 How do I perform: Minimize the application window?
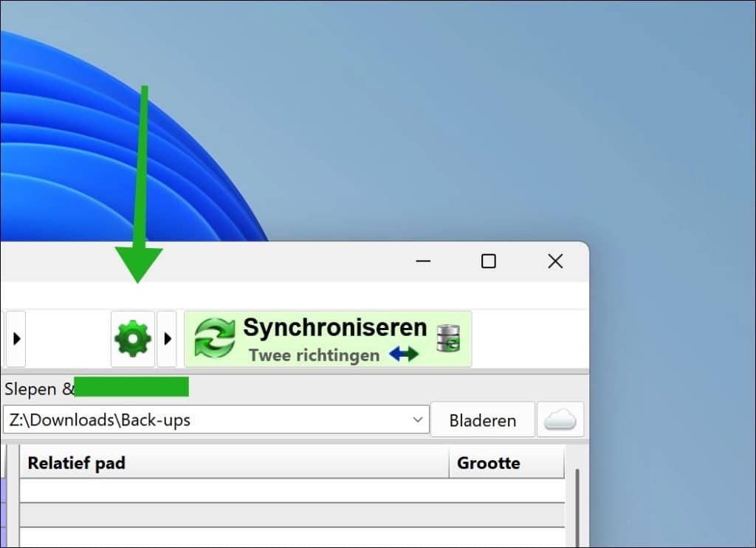(423, 261)
